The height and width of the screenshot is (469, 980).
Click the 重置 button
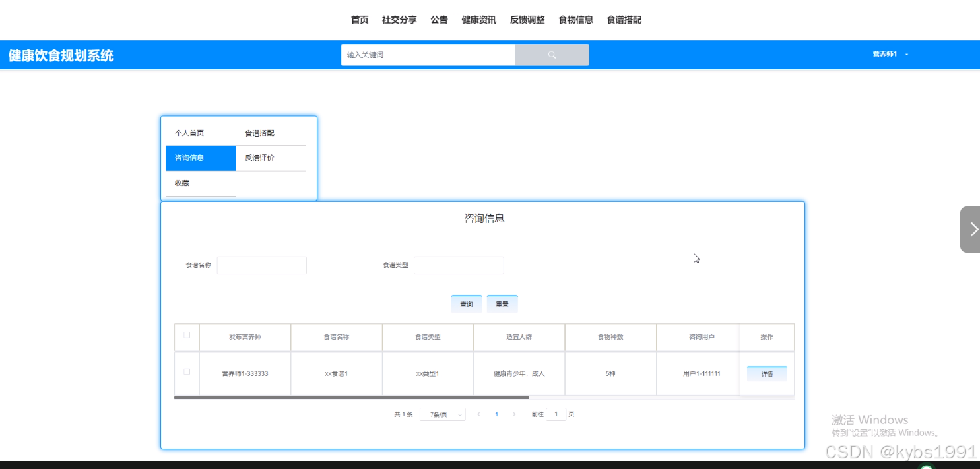tap(502, 304)
